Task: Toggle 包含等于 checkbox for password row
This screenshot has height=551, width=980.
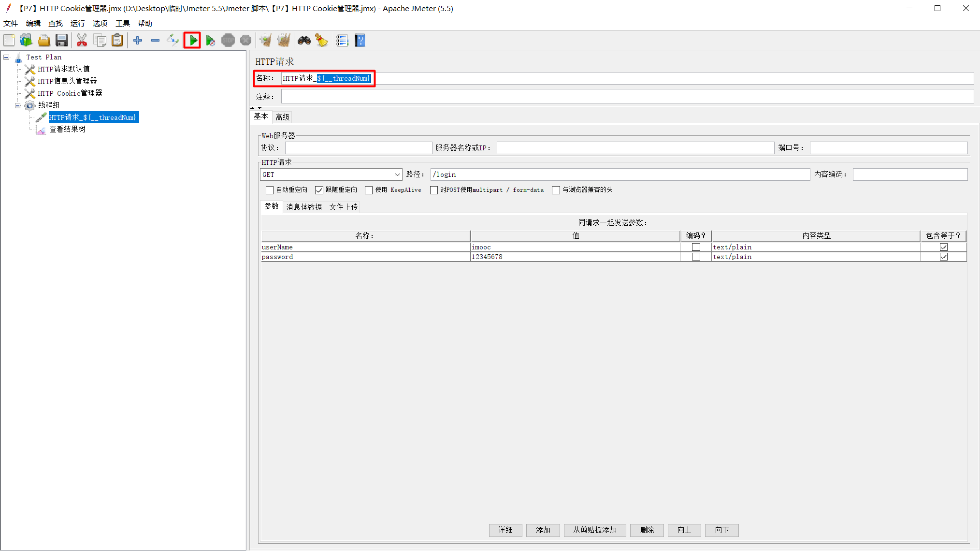Action: pyautogui.click(x=943, y=257)
